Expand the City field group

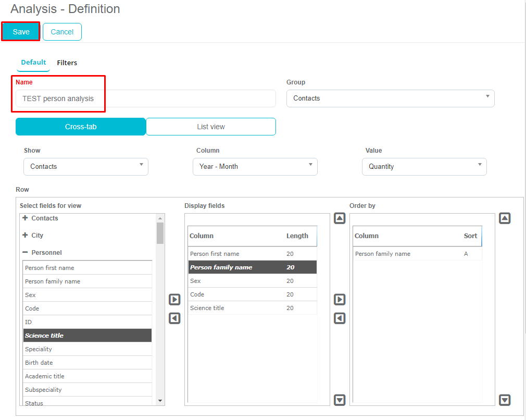[x=26, y=236]
